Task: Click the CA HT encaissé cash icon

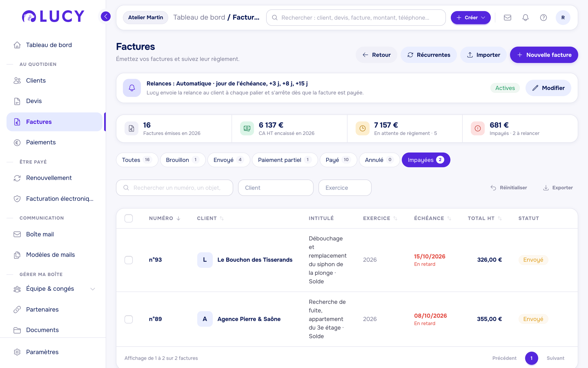Action: pos(247,128)
